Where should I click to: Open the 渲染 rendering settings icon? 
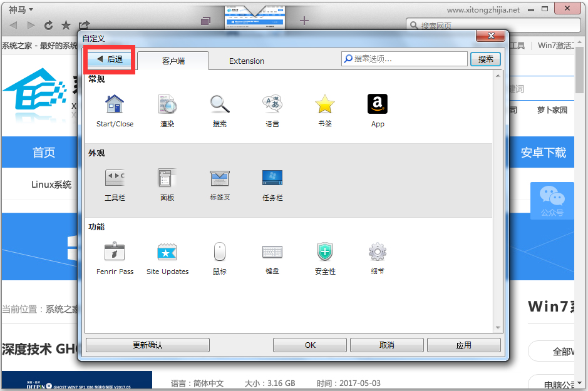click(167, 104)
